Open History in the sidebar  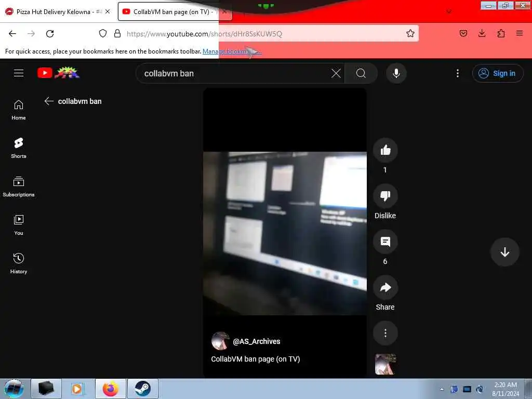click(x=19, y=263)
